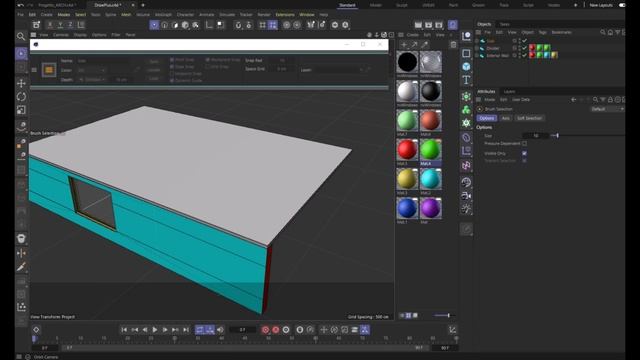The height and width of the screenshot is (360, 640).
Task: Click the Options button in Attributes
Action: (x=487, y=118)
